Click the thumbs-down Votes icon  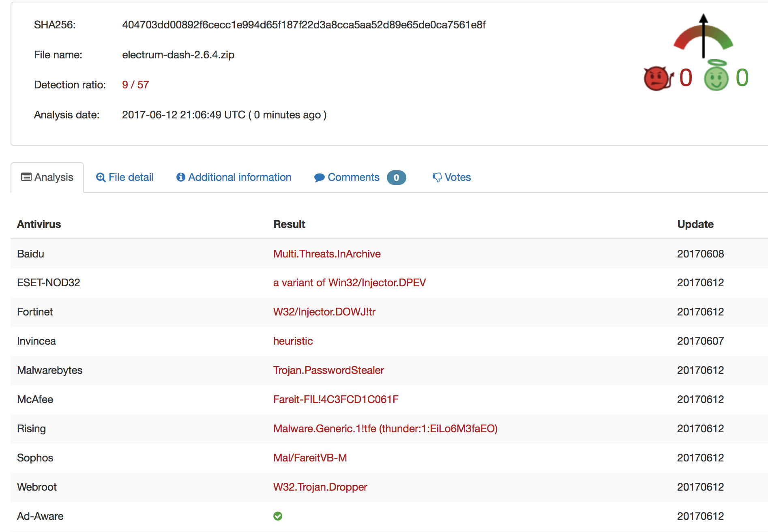[x=437, y=178]
